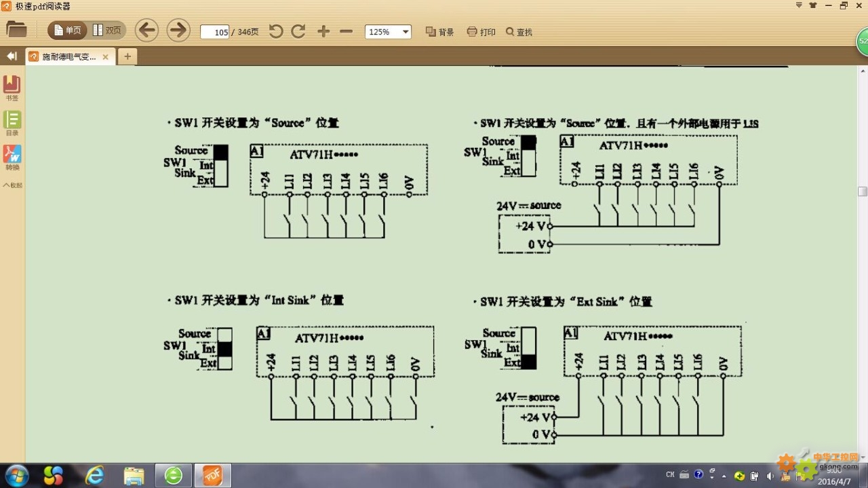The width and height of the screenshot is (868, 488).
Task: Click the green 52 floating ball
Action: (x=862, y=41)
